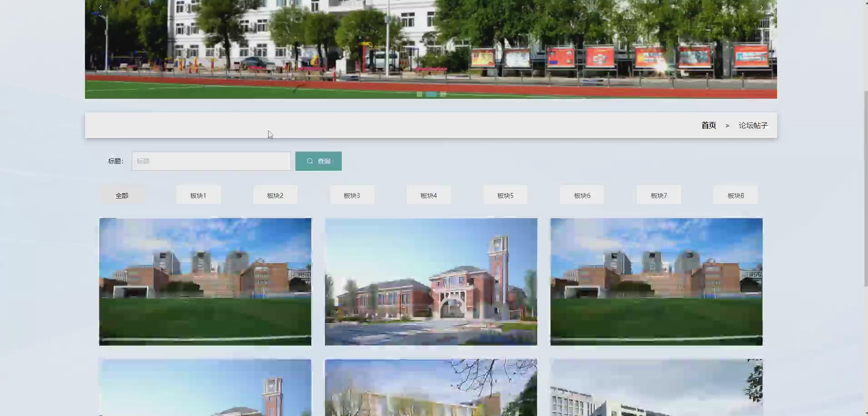The height and width of the screenshot is (416, 868).
Task: Open second-row middle post thumbnail
Action: [x=431, y=387]
